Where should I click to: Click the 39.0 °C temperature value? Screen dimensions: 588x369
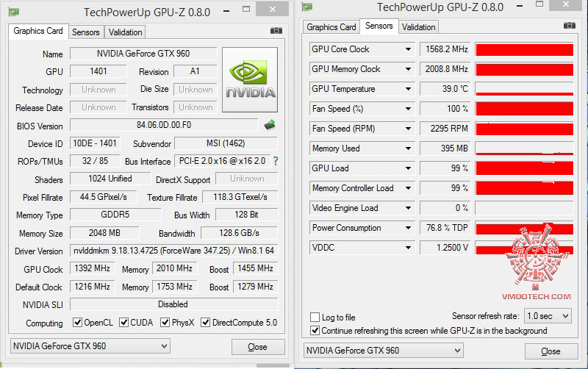(446, 89)
